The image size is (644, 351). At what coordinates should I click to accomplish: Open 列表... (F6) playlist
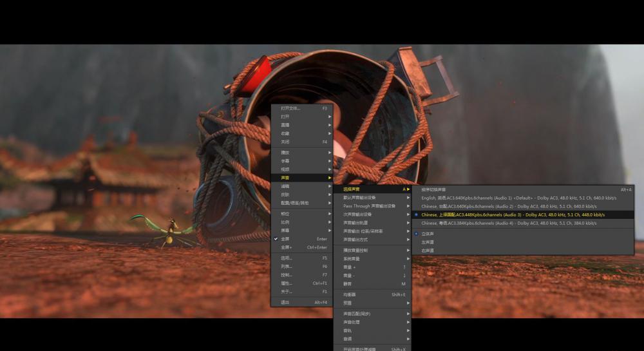[302, 267]
